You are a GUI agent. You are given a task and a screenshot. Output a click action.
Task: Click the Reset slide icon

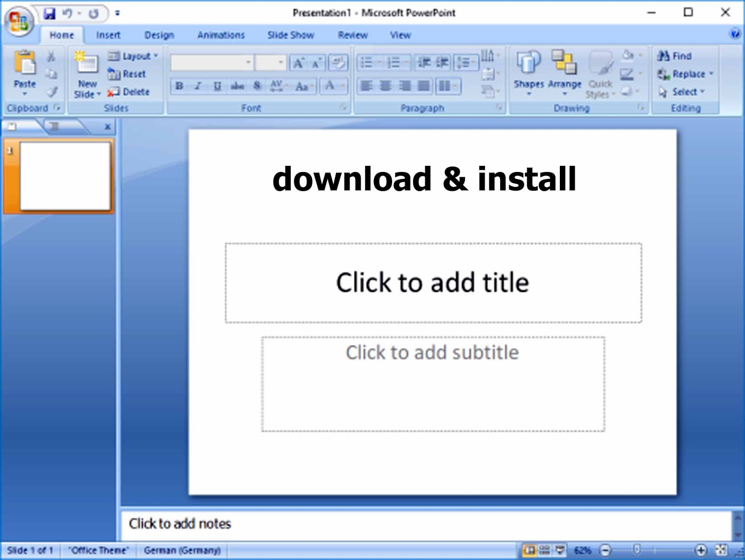click(x=113, y=74)
